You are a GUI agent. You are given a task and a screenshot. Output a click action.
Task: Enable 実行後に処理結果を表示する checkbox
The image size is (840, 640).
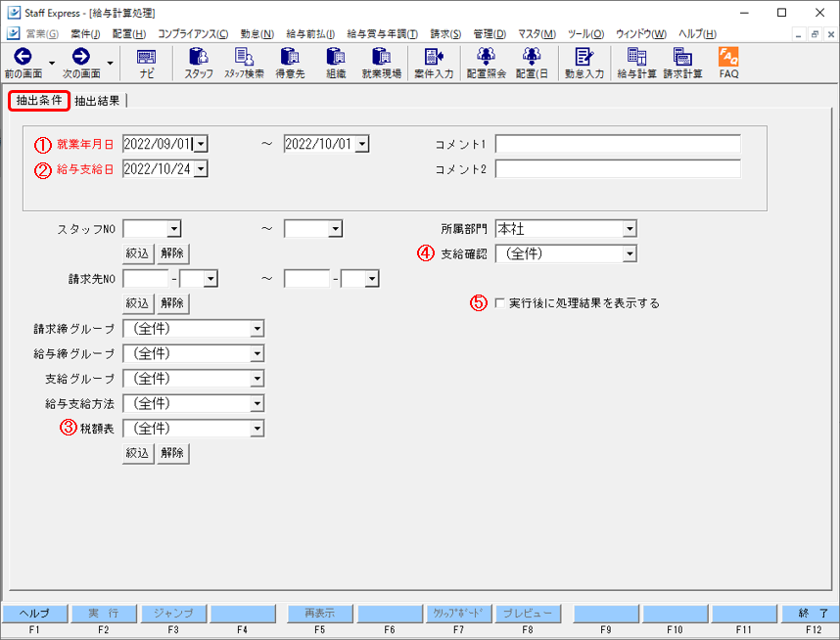499,303
